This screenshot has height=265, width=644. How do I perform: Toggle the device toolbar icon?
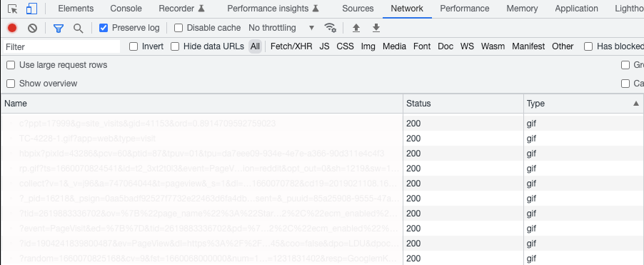pos(31,9)
